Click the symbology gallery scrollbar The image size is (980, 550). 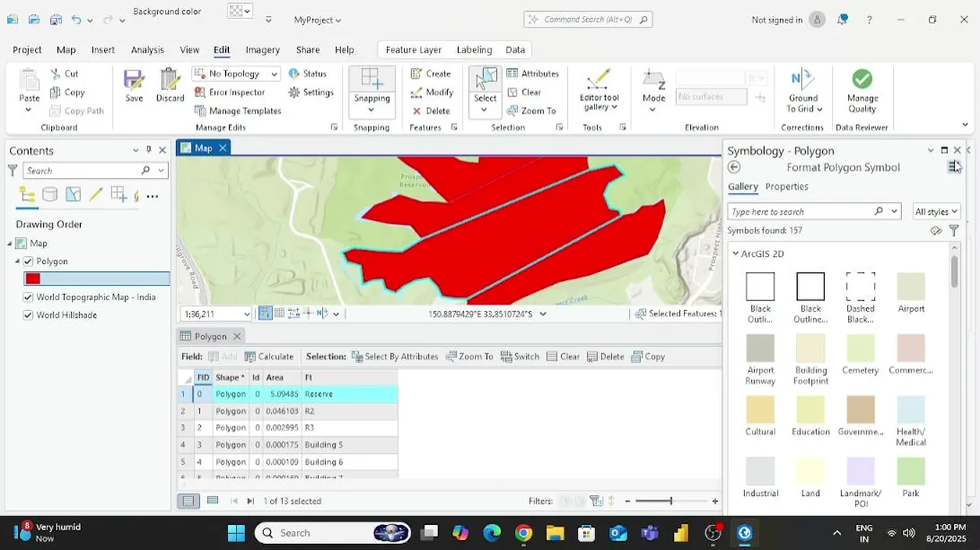[954, 271]
